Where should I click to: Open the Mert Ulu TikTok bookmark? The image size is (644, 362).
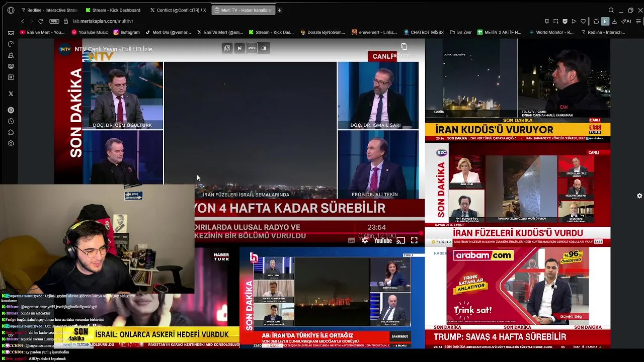point(168,32)
